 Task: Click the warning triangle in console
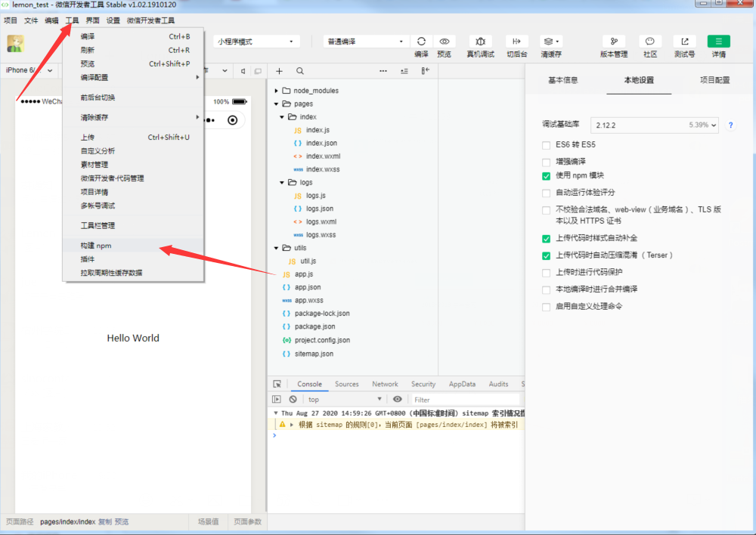[283, 424]
